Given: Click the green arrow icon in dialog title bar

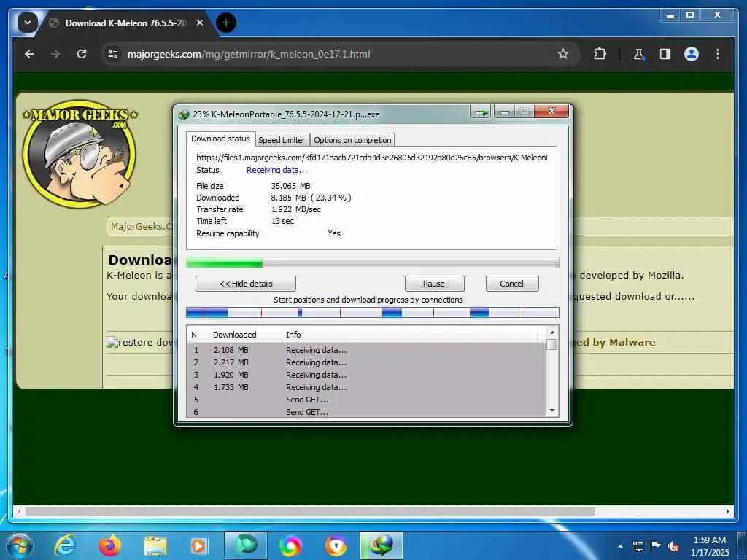Looking at the screenshot, I should coord(481,112).
